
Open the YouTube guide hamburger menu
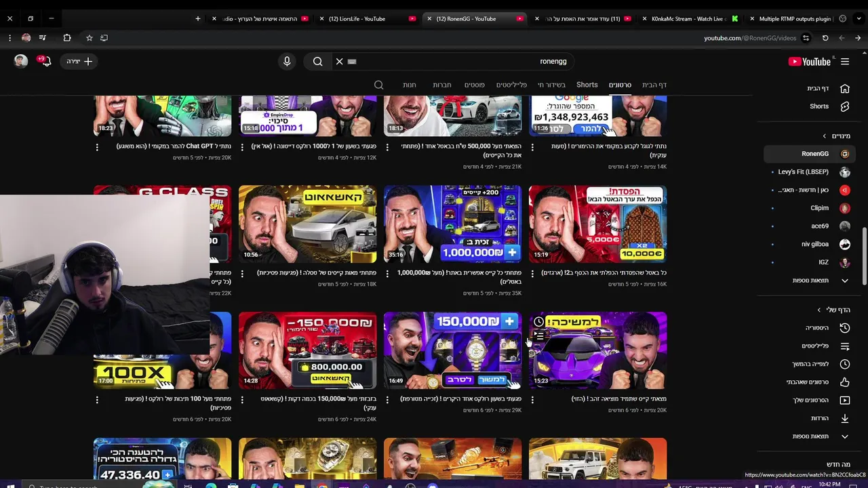pos(845,62)
